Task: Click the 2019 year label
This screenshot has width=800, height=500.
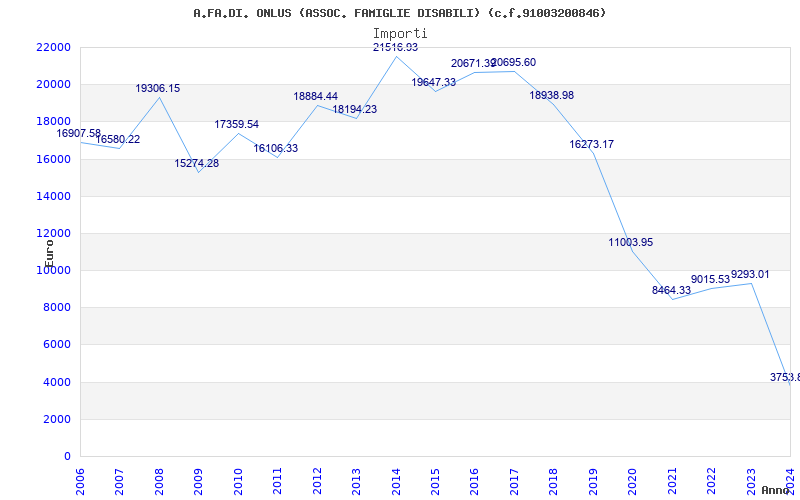Action: point(593,481)
